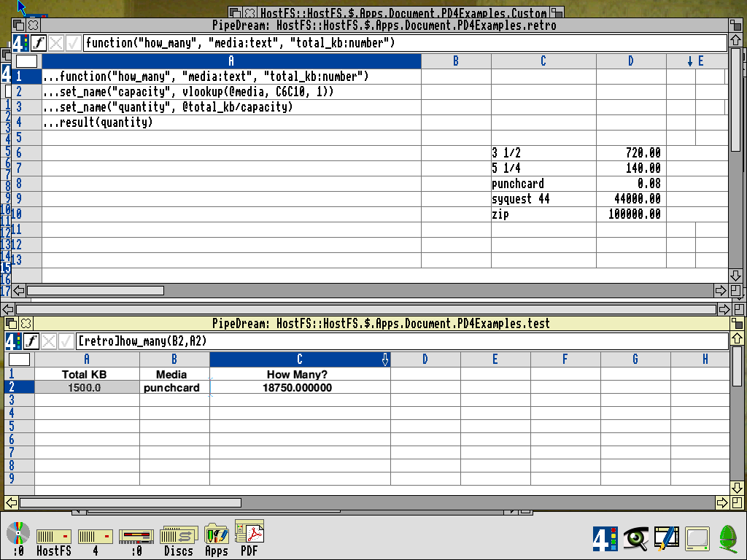The width and height of the screenshot is (747, 560).
Task: Open the CD-ROM drive :0 icon
Action: (x=18, y=539)
